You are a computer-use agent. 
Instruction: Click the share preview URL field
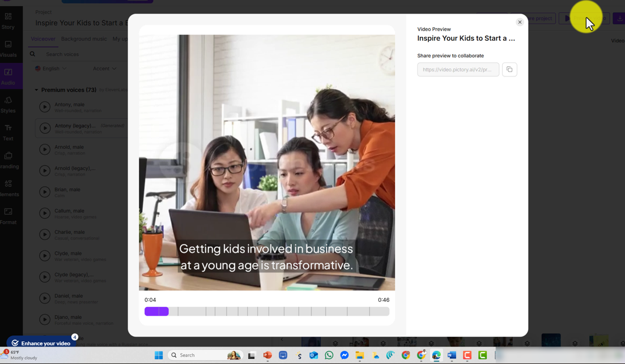coord(458,69)
